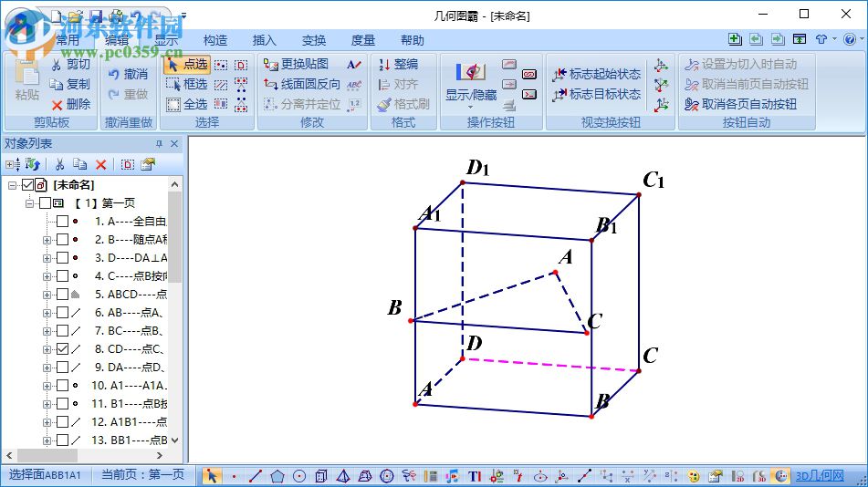Collapse the 第一页 tree node
Viewport: 868px width, 487px height.
[29, 203]
